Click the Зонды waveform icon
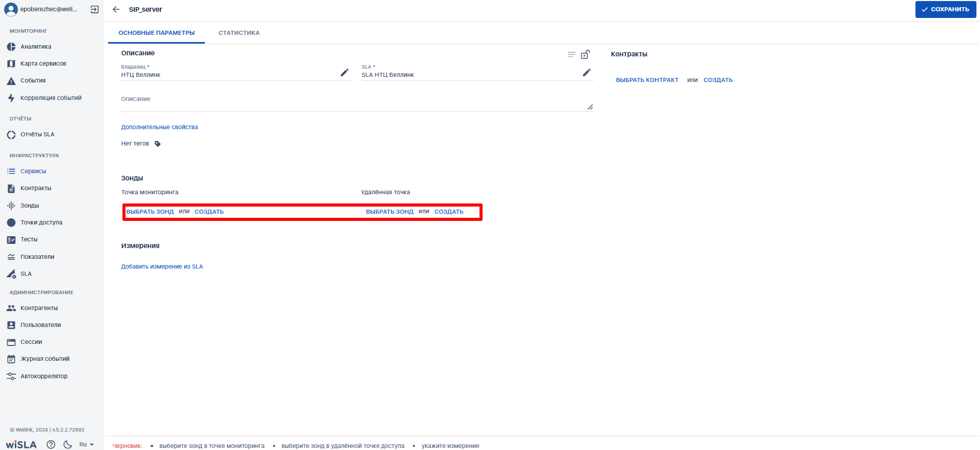 [11, 206]
